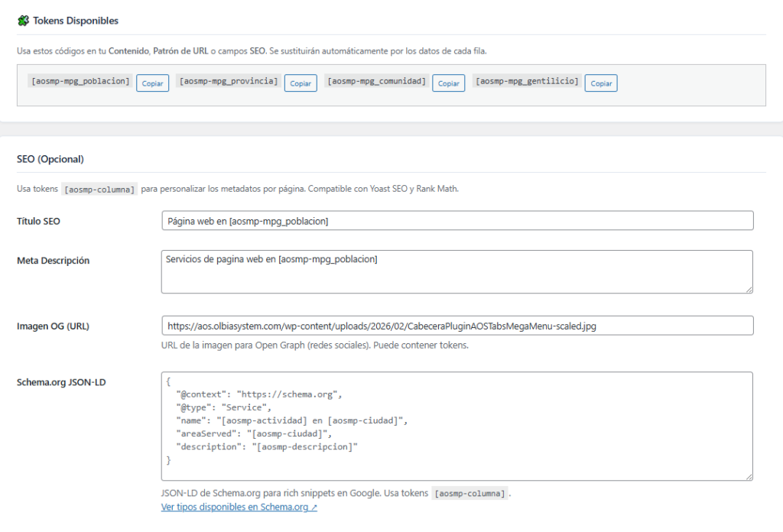Grab the Meta Descripción textarea resize handle
Screen dimensions: 783x532
749,289
